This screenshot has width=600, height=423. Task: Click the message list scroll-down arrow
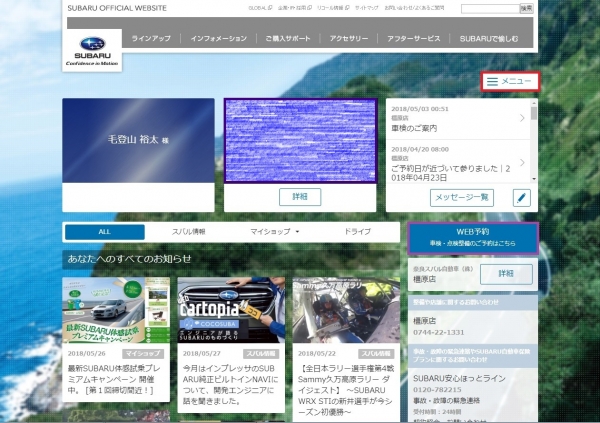534,179
